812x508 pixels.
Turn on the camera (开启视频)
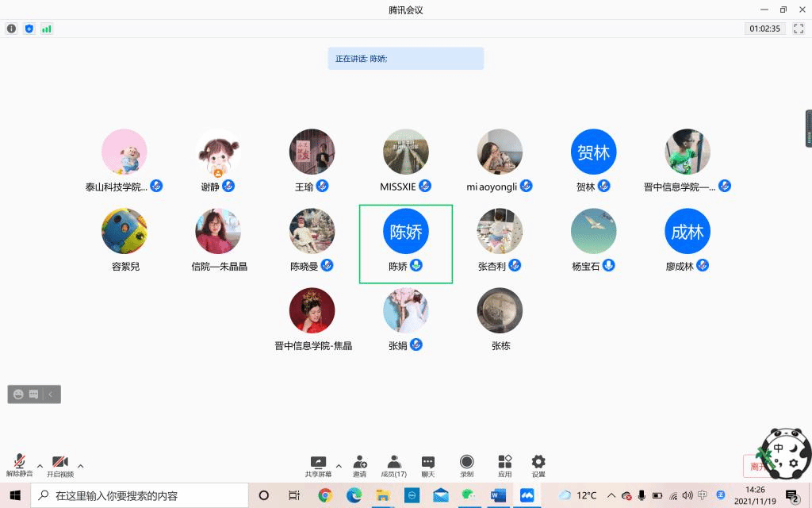pyautogui.click(x=59, y=465)
